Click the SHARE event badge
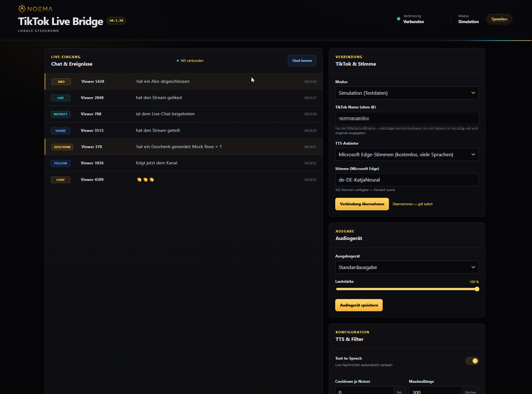Image resolution: width=532 pixels, height=394 pixels. (61, 131)
